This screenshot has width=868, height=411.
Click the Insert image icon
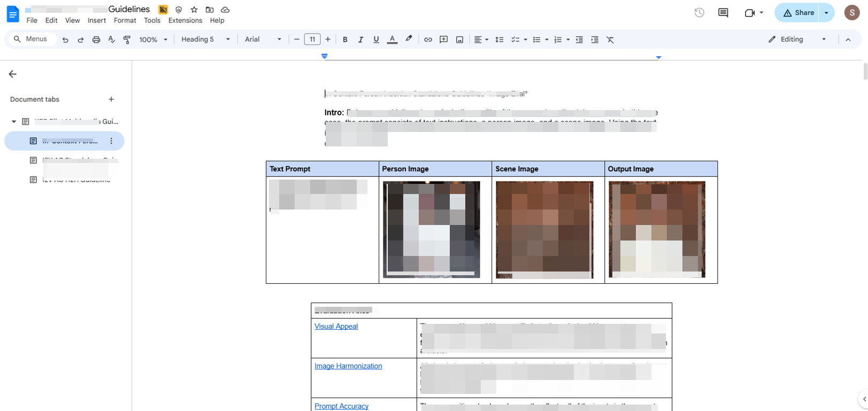[459, 40]
